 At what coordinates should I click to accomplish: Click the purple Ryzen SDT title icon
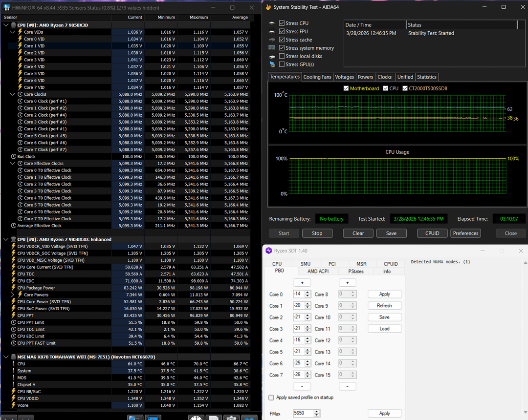[x=268, y=251]
